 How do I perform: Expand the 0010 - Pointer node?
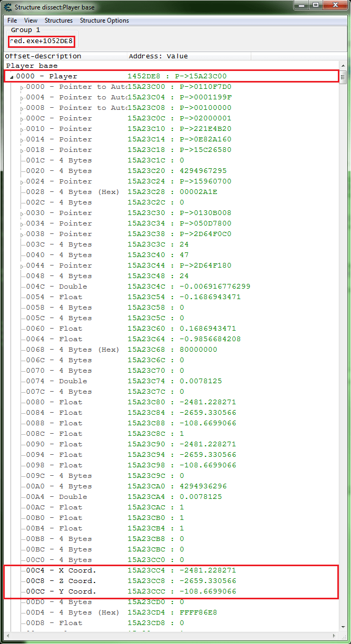tap(22, 129)
